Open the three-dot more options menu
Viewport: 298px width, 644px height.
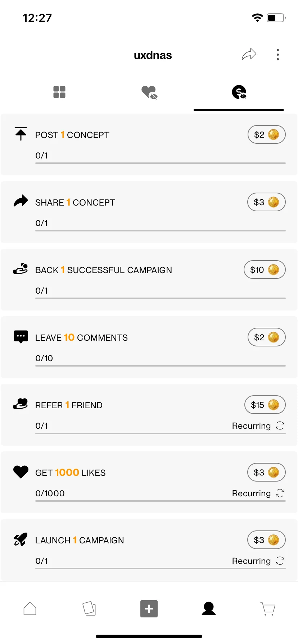[277, 55]
